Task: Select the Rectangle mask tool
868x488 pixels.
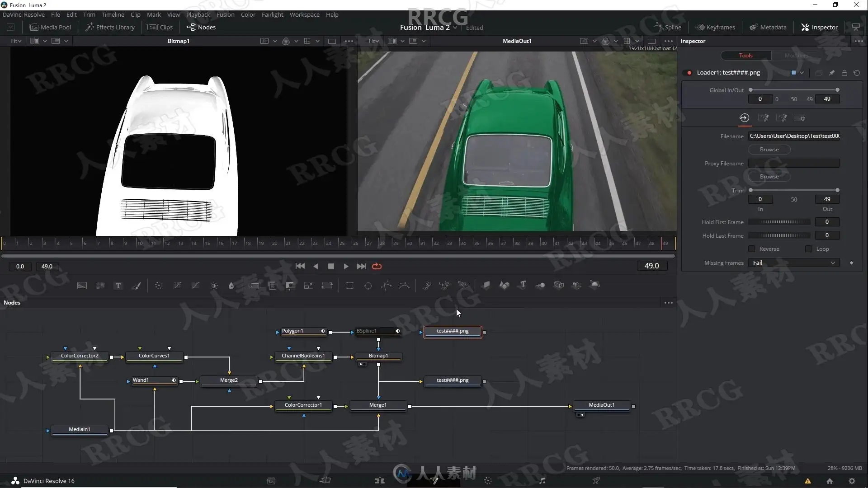Action: [350, 286]
